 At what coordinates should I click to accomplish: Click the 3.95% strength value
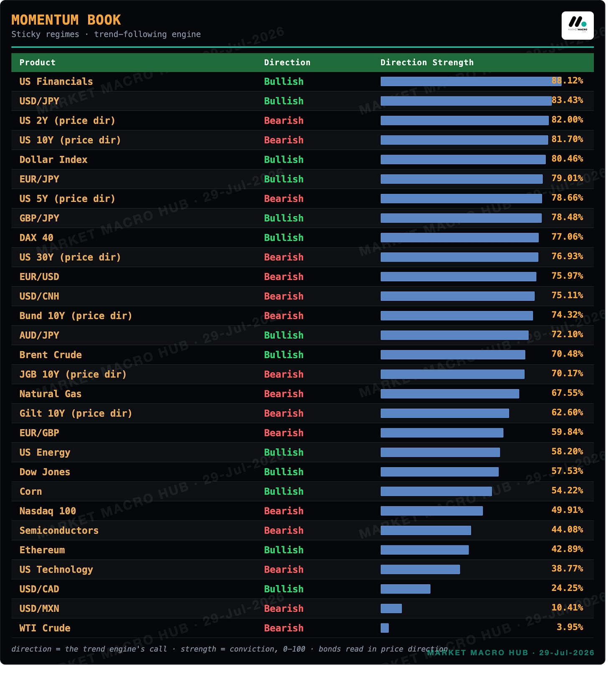570,627
